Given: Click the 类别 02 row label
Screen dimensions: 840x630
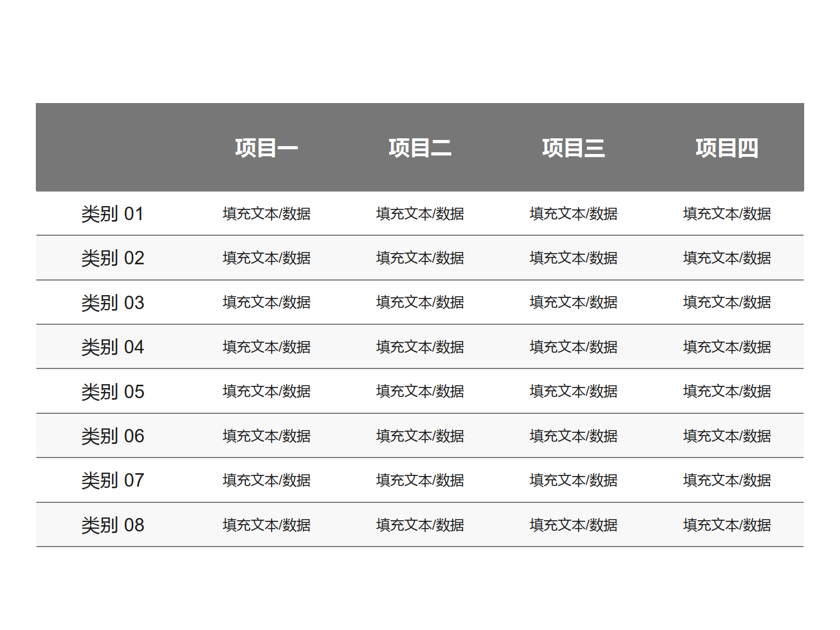Looking at the screenshot, I should (x=113, y=258).
